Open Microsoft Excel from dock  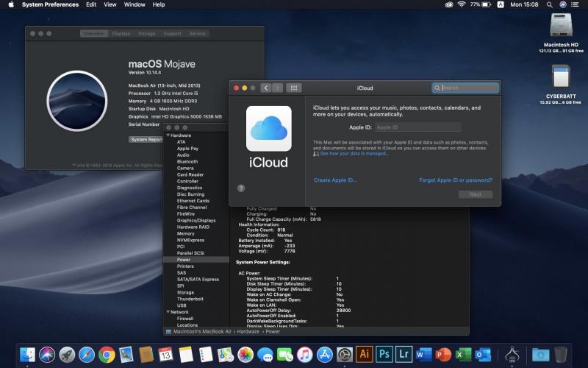(x=464, y=355)
